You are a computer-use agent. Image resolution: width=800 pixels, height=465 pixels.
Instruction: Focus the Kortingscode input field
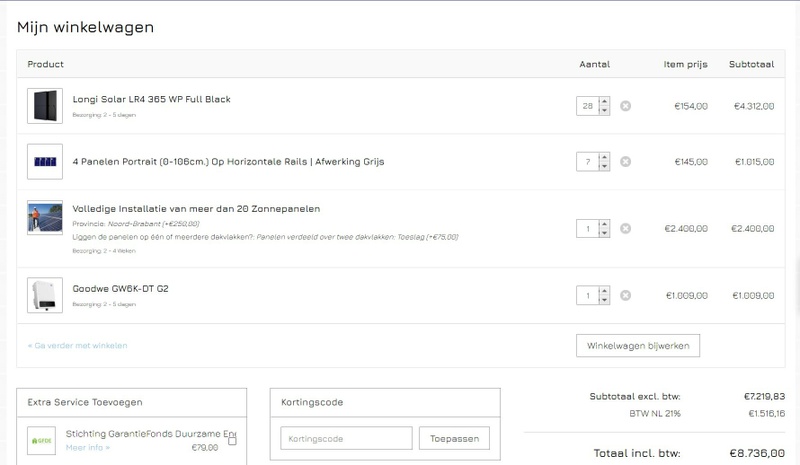pyautogui.click(x=346, y=439)
